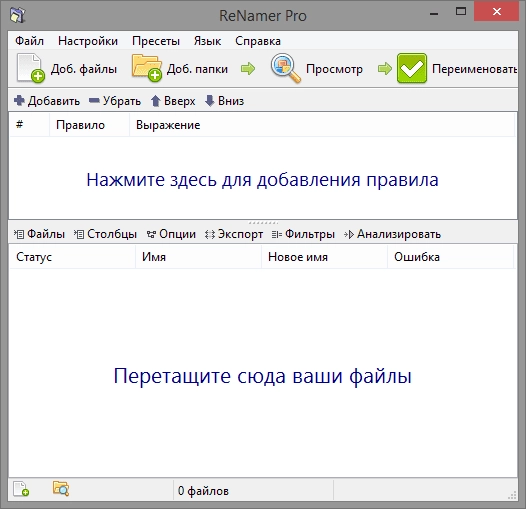
Task: Click the window resize grip in corner
Action: click(x=512, y=495)
